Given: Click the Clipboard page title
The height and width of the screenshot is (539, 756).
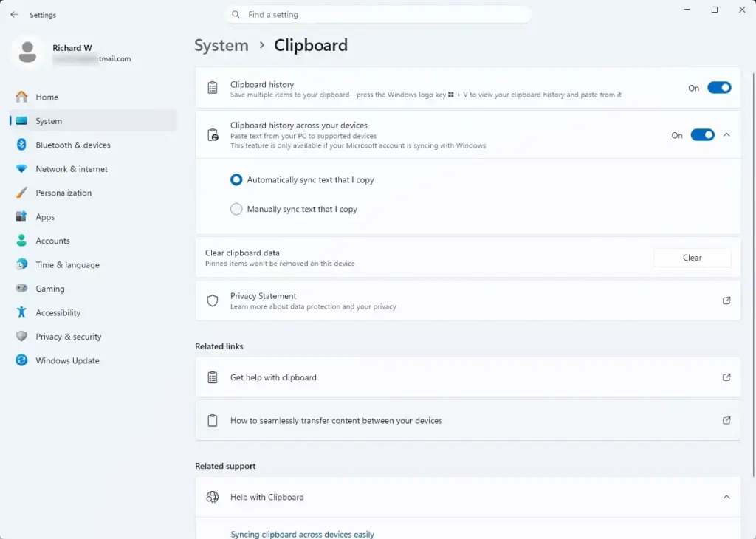Looking at the screenshot, I should click(x=311, y=45).
